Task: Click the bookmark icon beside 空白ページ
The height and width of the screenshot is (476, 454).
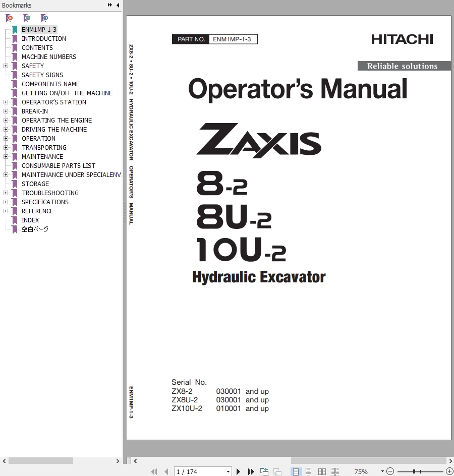Action: pyautogui.click(x=15, y=229)
